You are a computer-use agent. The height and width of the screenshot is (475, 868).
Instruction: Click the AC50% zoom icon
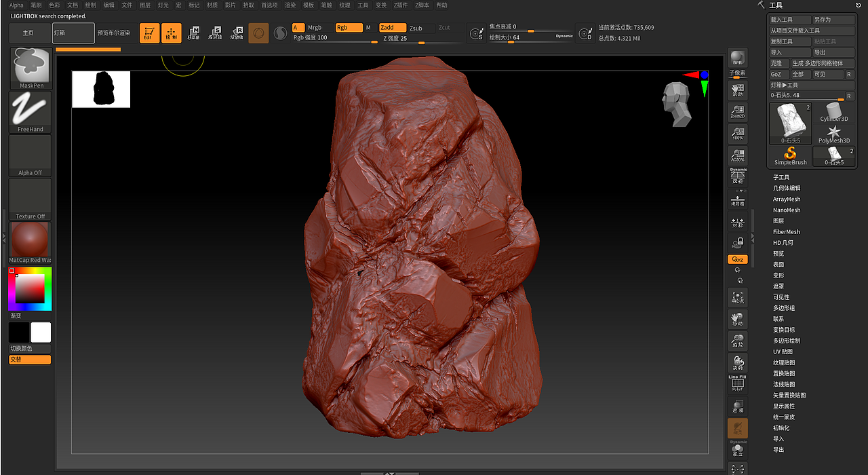coord(737,155)
